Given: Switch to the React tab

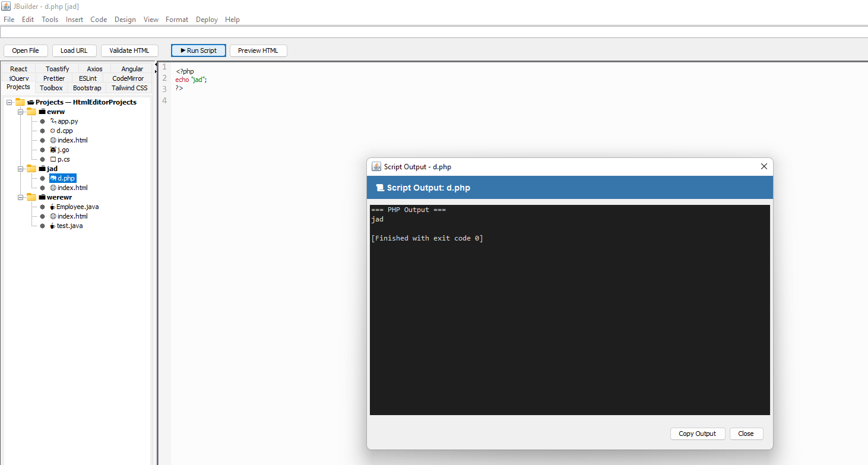Looking at the screenshot, I should [x=18, y=69].
